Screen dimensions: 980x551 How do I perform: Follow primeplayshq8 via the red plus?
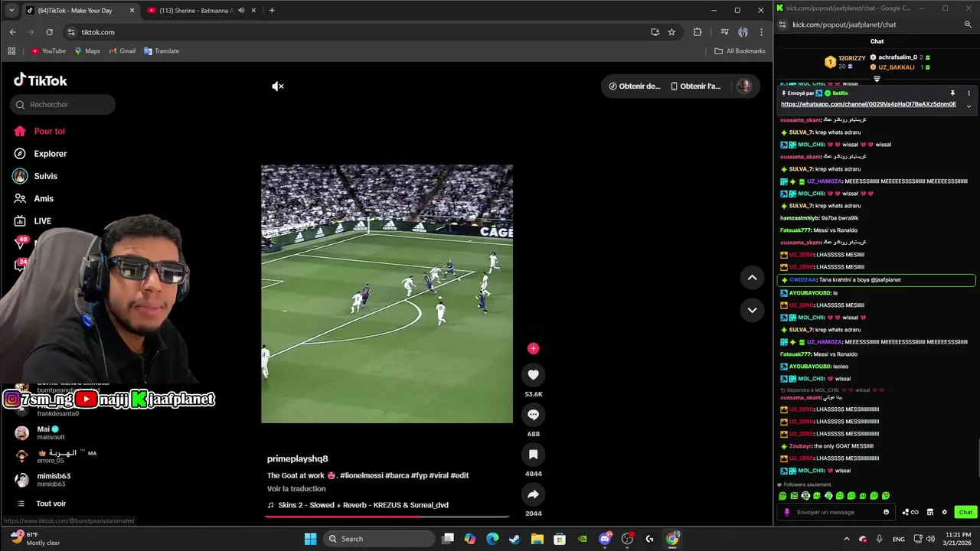(533, 348)
